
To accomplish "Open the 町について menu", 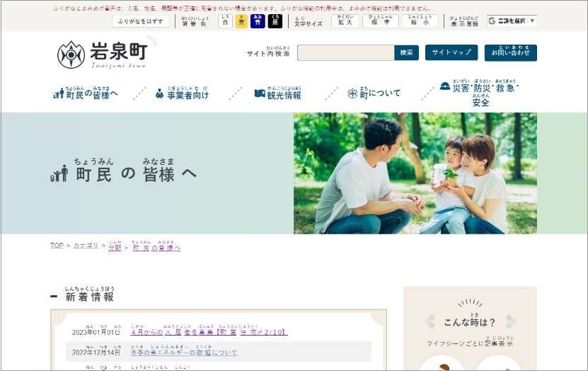I will 374,93.
